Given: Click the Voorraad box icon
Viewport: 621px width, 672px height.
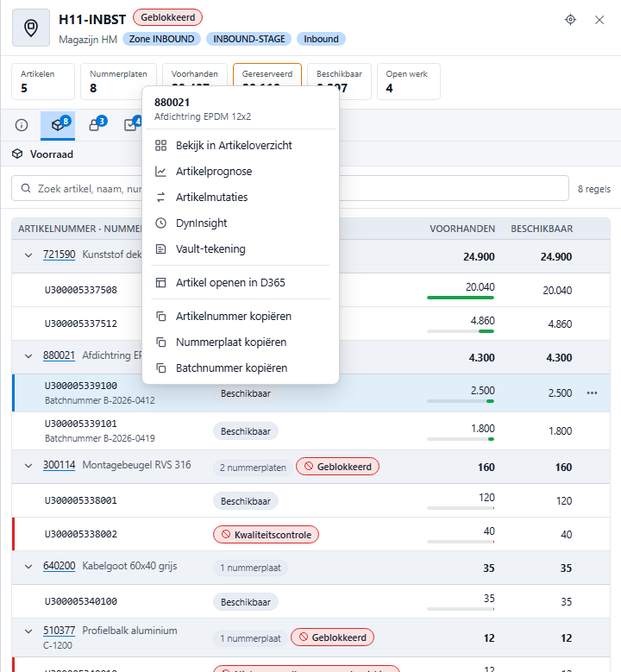Looking at the screenshot, I should click(17, 154).
